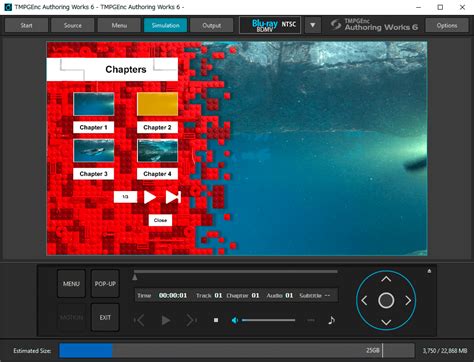Image resolution: width=474 pixels, height=362 pixels.
Task: Switch to the Source stage tab
Action: [x=72, y=25]
